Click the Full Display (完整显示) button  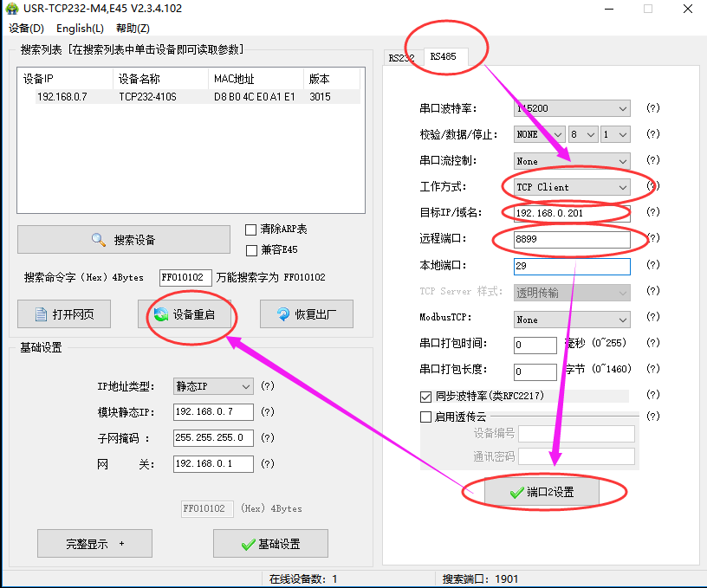pyautogui.click(x=94, y=544)
